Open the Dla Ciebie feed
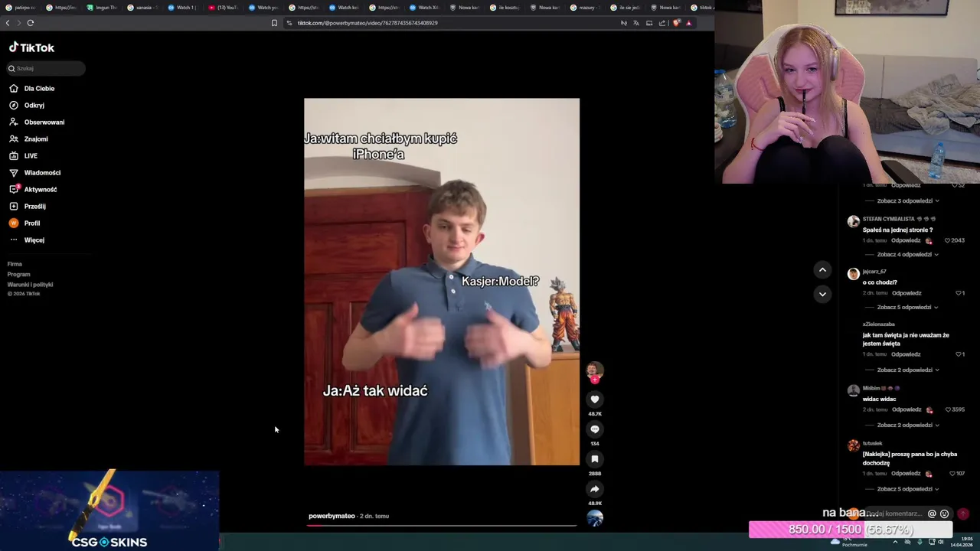Screen dimensions: 980x551 point(32,89)
